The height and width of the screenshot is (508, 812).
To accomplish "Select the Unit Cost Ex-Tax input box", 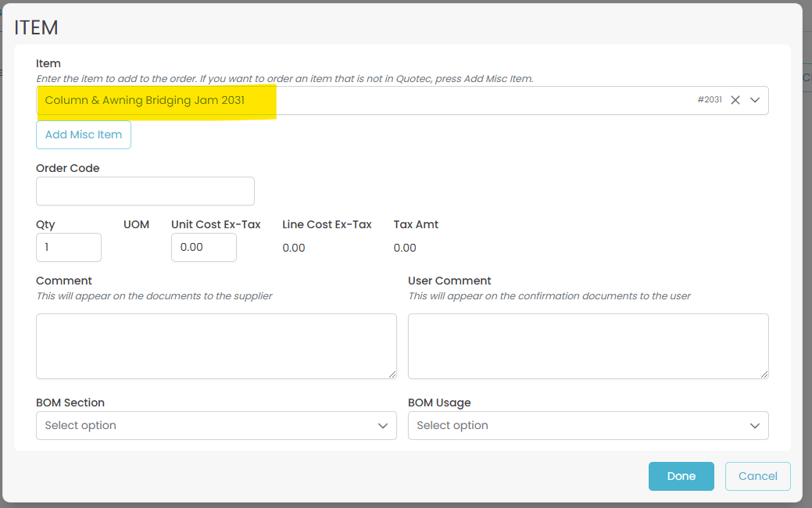I will (x=204, y=247).
